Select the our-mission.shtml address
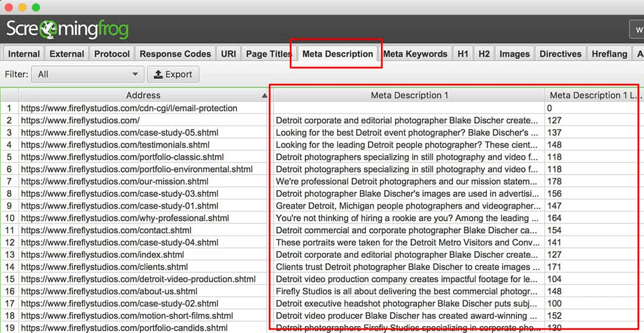 pyautogui.click(x=114, y=182)
